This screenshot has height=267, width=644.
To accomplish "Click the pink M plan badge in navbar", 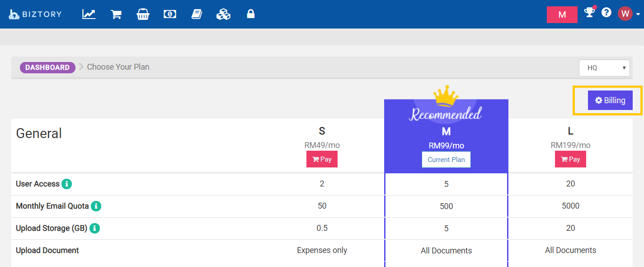I will [x=562, y=14].
